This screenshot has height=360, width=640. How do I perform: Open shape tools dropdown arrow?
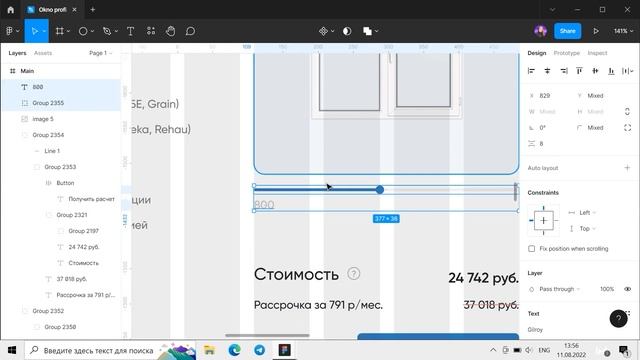(92, 31)
